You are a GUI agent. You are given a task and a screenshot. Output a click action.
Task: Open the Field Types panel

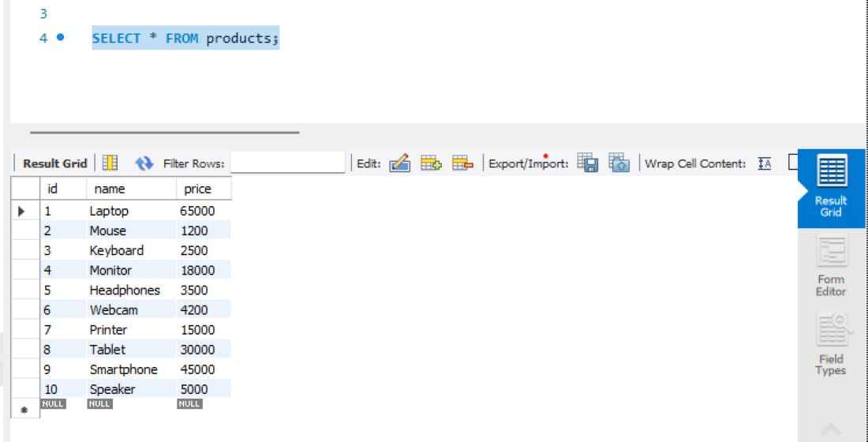point(831,345)
